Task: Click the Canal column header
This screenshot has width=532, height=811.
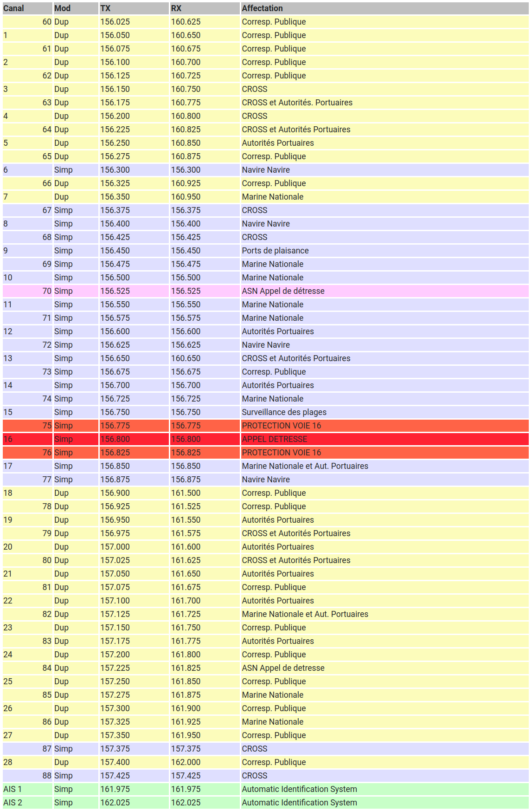Action: coord(27,8)
